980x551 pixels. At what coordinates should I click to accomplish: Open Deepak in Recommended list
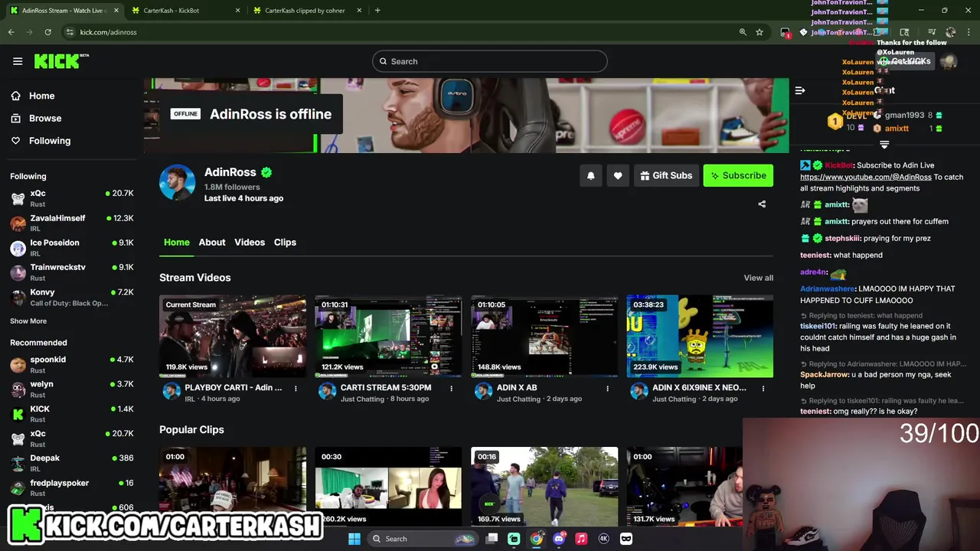pos(72,463)
